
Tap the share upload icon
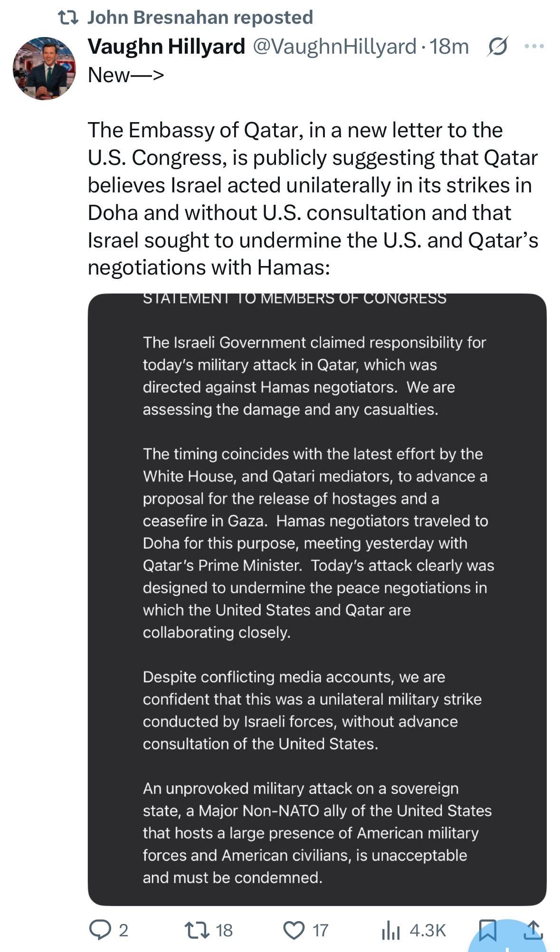coord(533,930)
